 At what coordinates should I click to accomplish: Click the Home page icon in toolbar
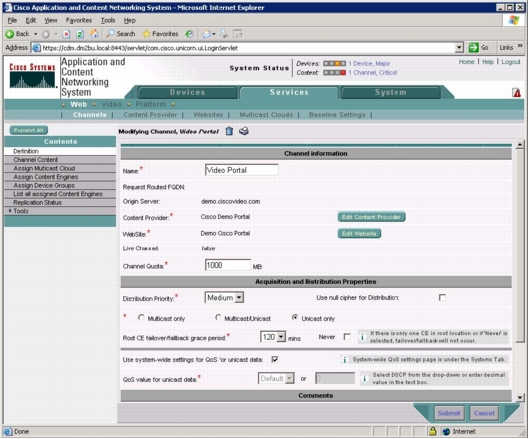tap(94, 33)
